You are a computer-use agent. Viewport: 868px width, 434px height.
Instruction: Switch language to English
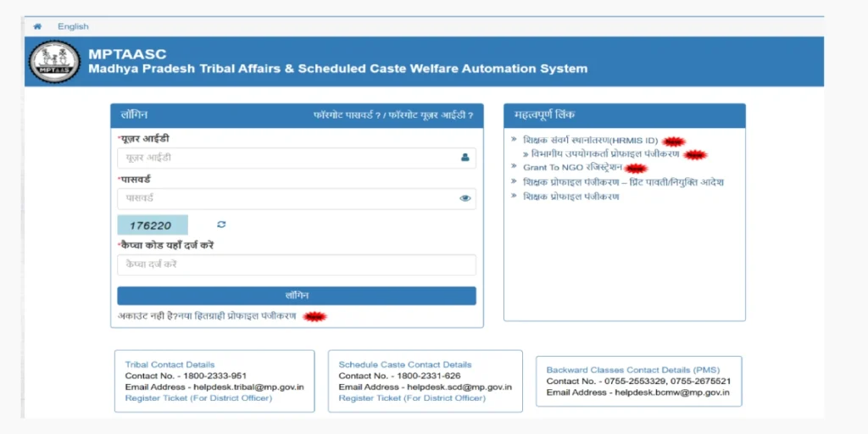tap(73, 26)
